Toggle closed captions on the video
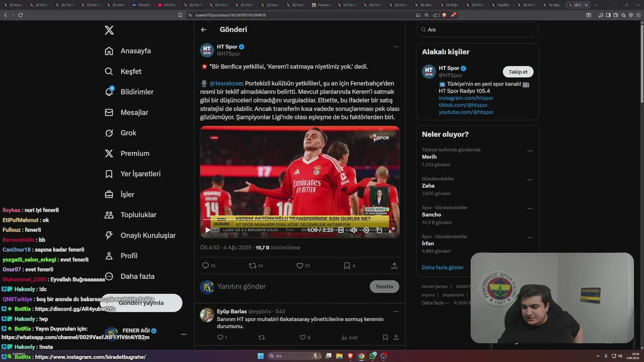 click(x=341, y=230)
